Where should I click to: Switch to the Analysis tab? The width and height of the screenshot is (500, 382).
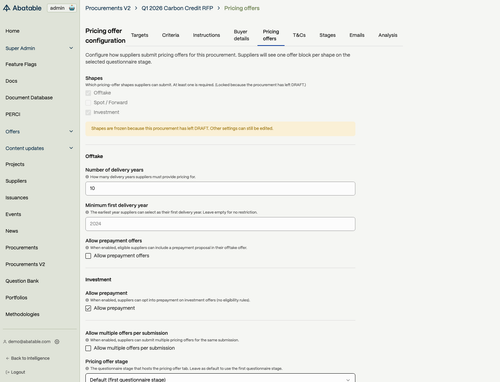pyautogui.click(x=387, y=35)
